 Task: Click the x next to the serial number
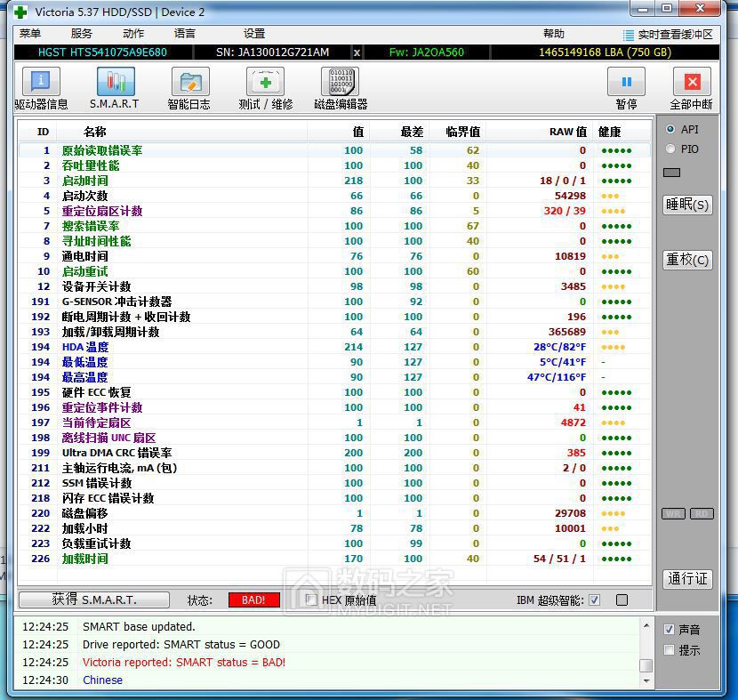(357, 52)
